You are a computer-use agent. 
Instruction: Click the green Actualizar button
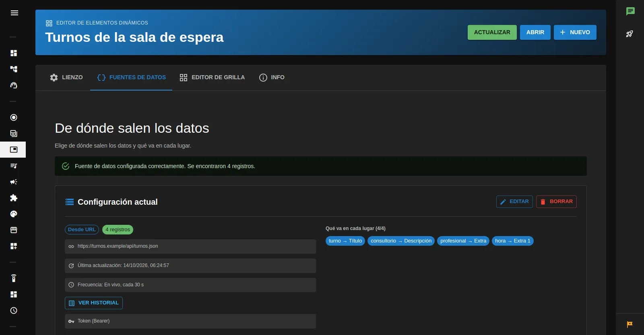[x=492, y=32]
